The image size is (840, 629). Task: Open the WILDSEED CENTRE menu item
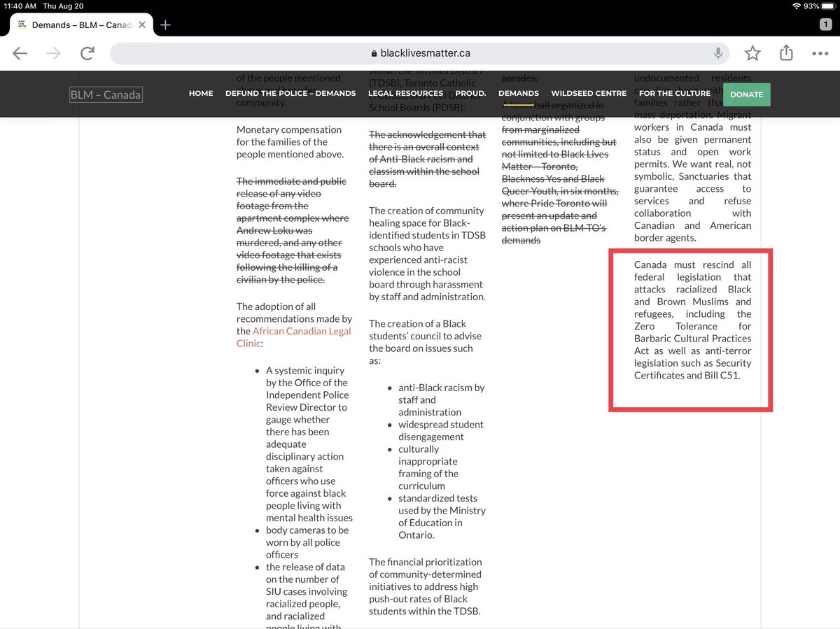click(589, 93)
